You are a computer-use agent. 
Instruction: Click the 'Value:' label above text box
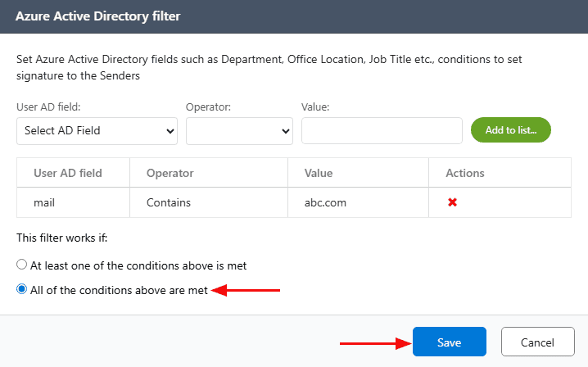point(315,107)
